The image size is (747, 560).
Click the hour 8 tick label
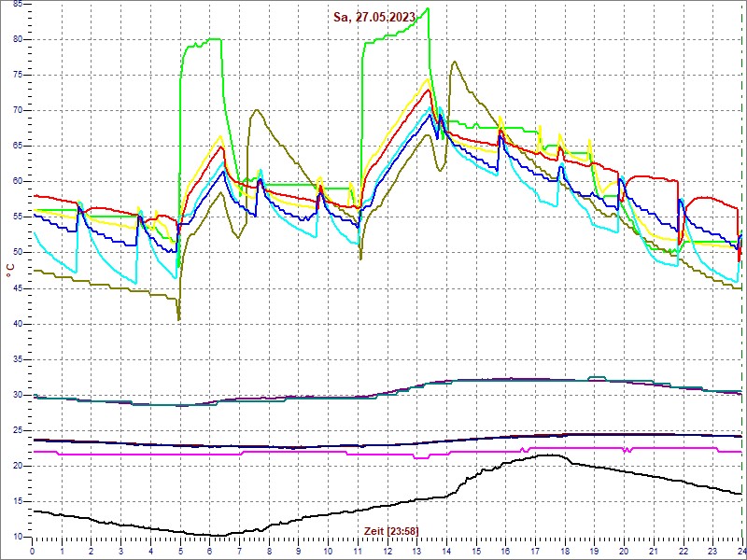269,551
